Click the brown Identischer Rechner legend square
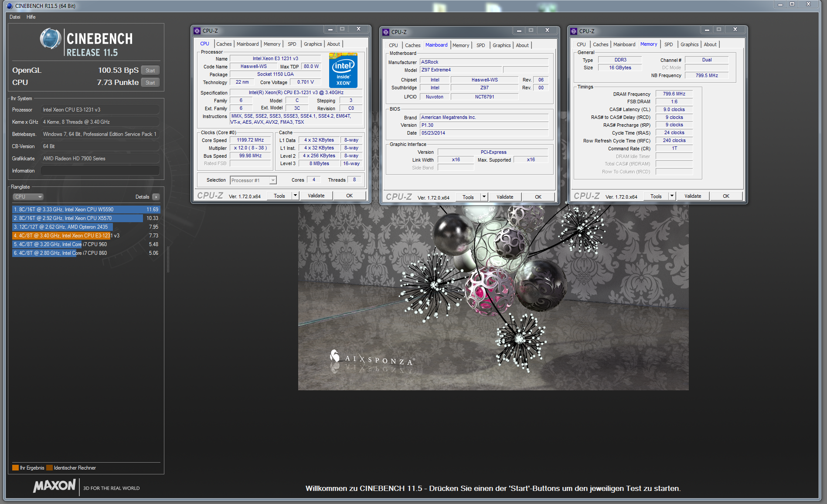The image size is (827, 504). click(x=49, y=468)
